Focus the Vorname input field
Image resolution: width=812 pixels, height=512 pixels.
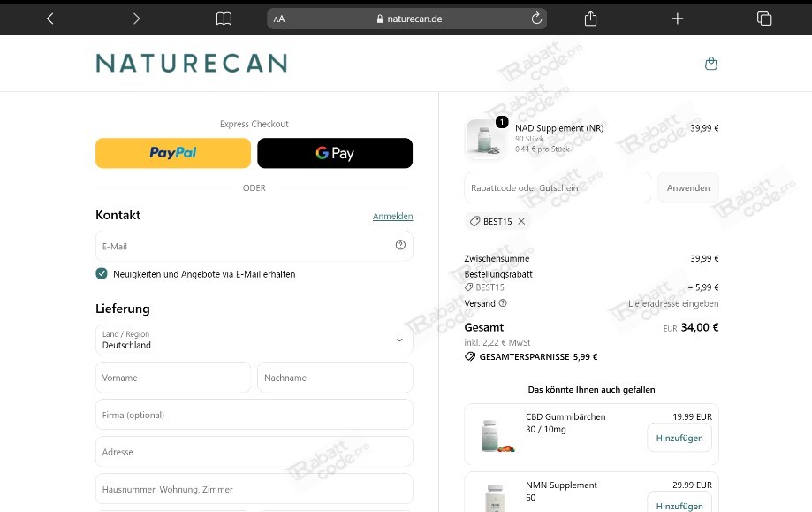(173, 378)
